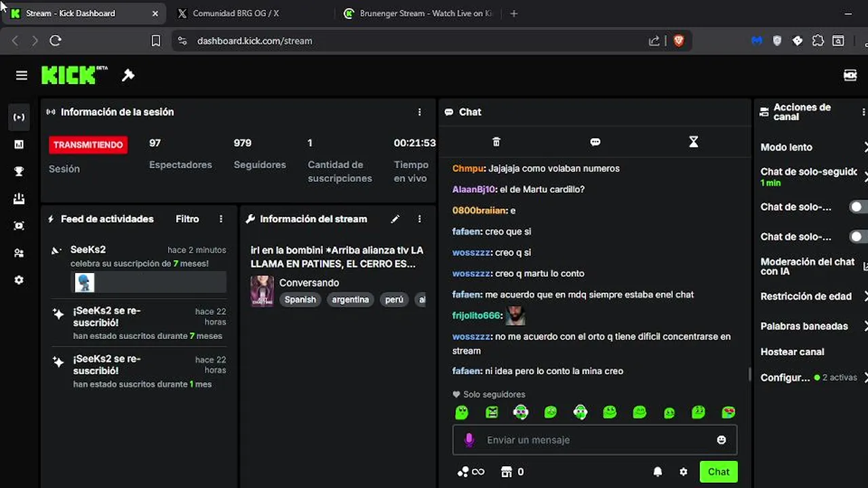This screenshot has height=488, width=868.
Task: Open Moderación del chat con IA
Action: pos(814,266)
